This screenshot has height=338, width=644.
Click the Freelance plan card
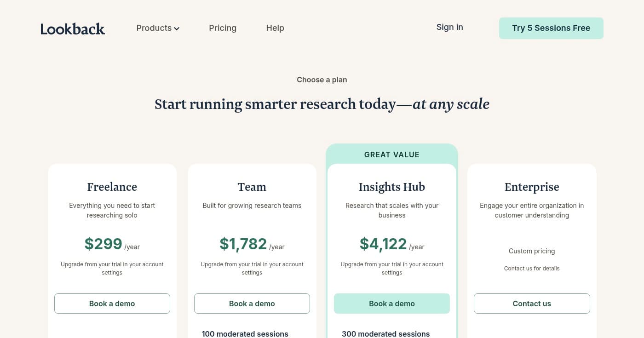pyautogui.click(x=112, y=187)
